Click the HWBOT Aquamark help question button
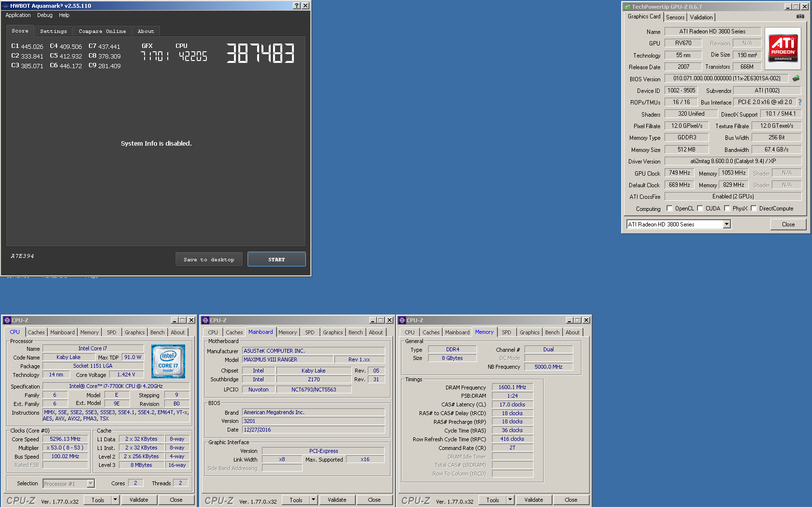The image size is (812, 508). pos(297,6)
